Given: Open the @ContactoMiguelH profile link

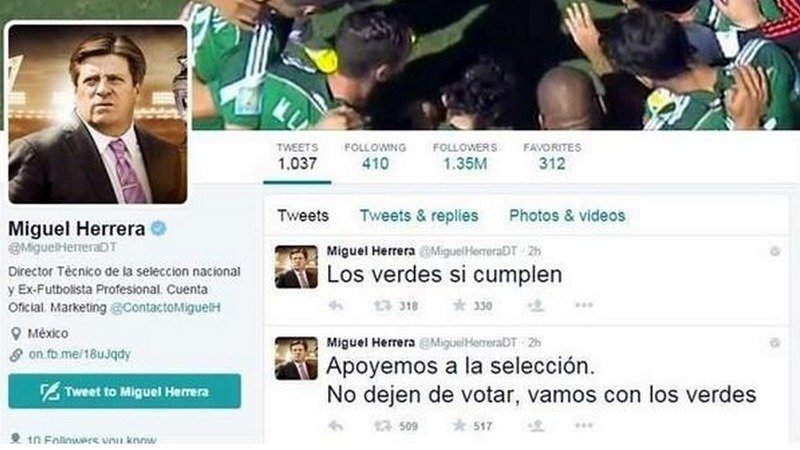Looking at the screenshot, I should point(165,308).
